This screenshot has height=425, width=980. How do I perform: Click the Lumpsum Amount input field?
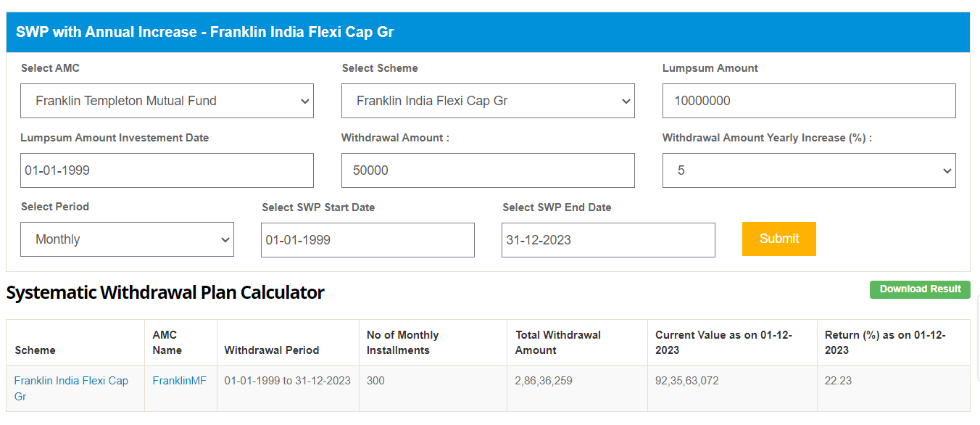click(809, 101)
